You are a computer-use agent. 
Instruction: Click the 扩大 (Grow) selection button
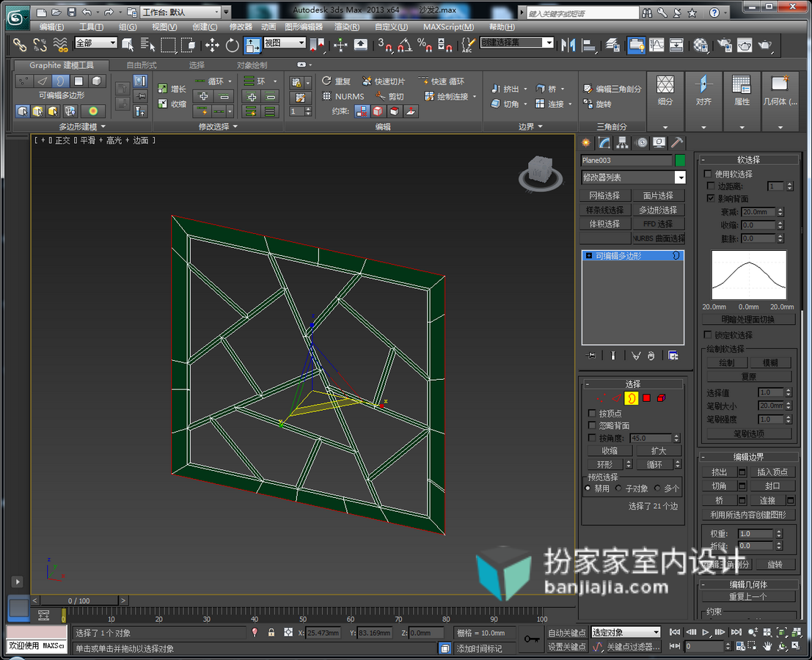click(x=659, y=451)
